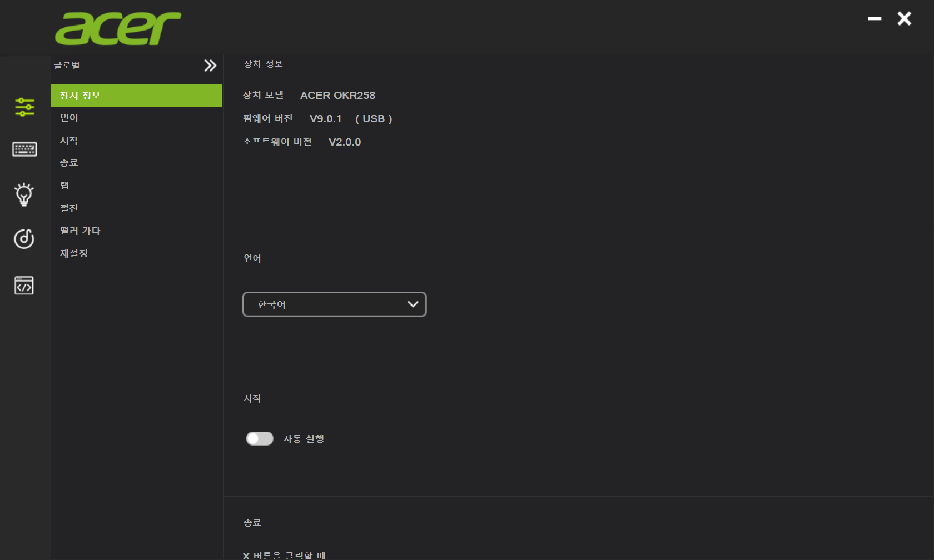
Task: Select 장치 정보 menu item
Action: click(136, 96)
